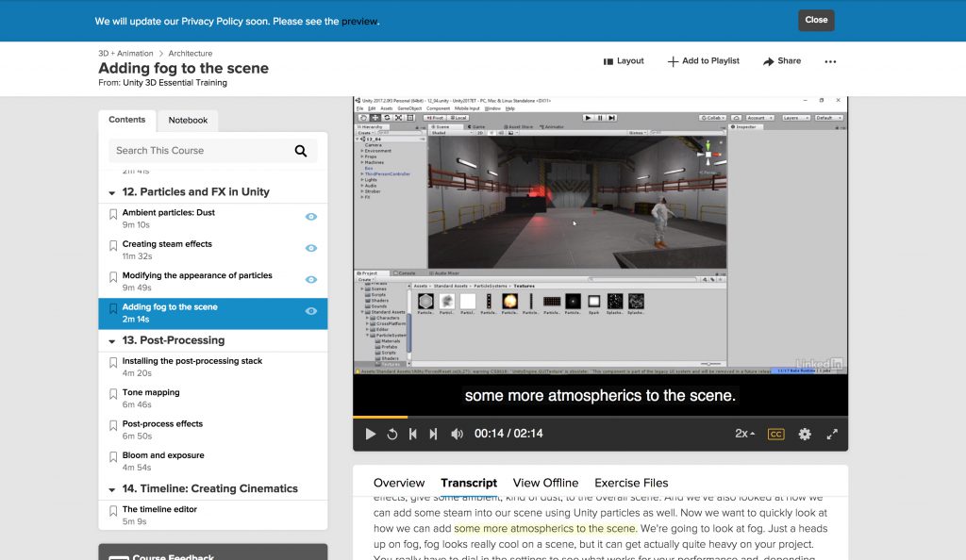Open the Tone mapping lesson

[151, 392]
